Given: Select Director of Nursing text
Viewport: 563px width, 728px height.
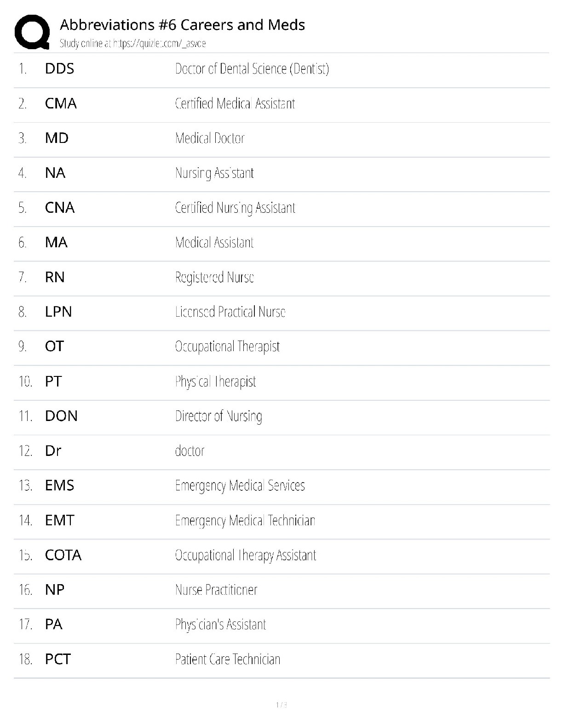Looking at the screenshot, I should point(218,416).
